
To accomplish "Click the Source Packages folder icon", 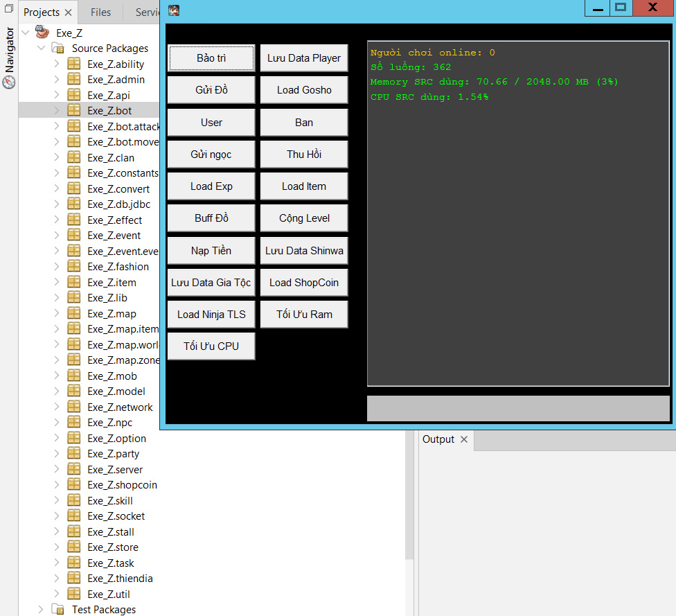I will click(x=57, y=48).
